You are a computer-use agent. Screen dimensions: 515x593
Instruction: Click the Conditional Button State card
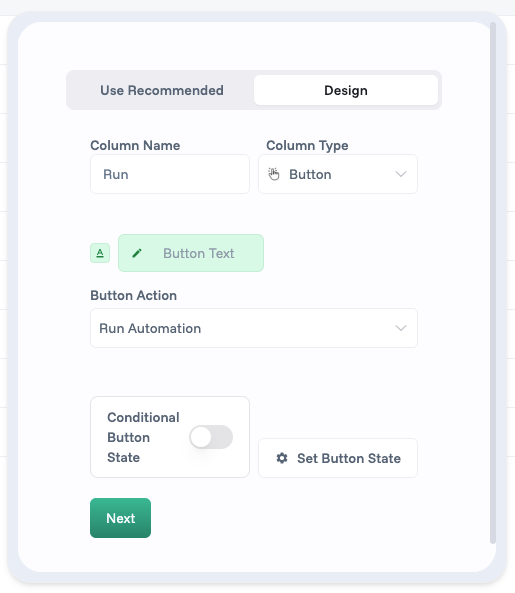170,437
